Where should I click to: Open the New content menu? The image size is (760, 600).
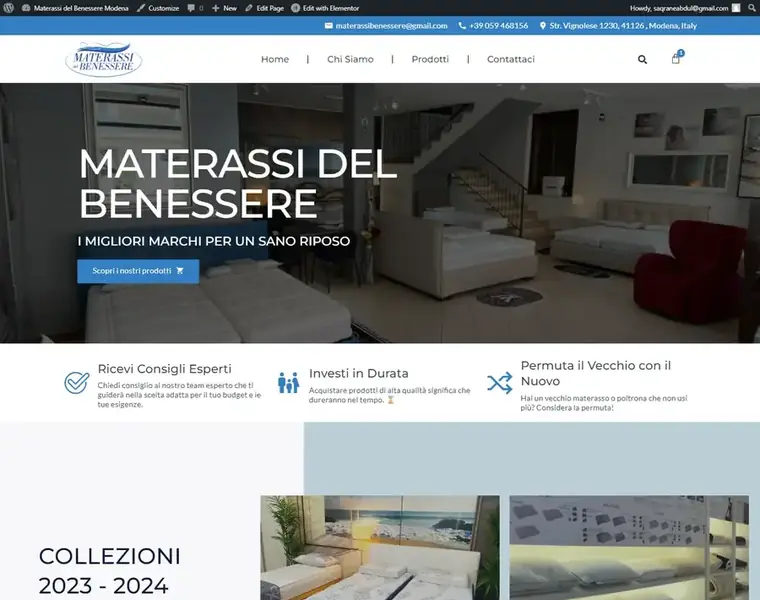click(x=224, y=8)
